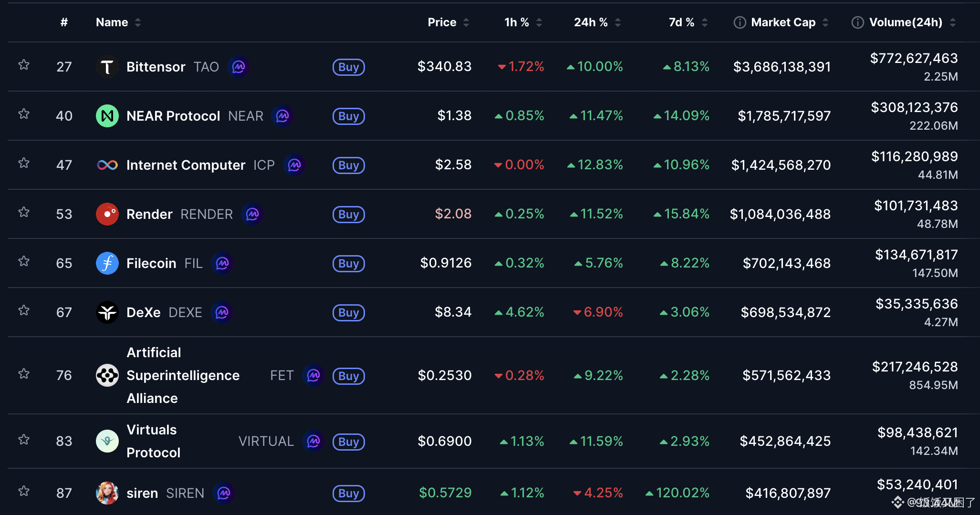Screen dimensions: 980x515
Task: Click the purple badge icon beside TAO
Action: (x=239, y=67)
